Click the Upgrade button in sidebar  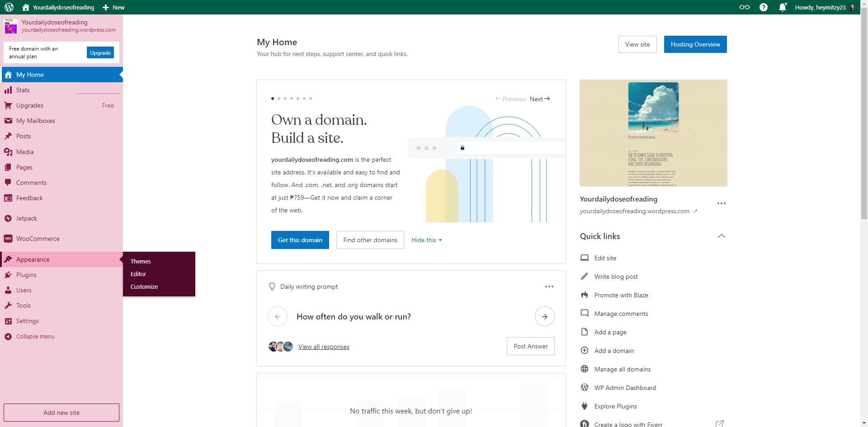pos(100,52)
